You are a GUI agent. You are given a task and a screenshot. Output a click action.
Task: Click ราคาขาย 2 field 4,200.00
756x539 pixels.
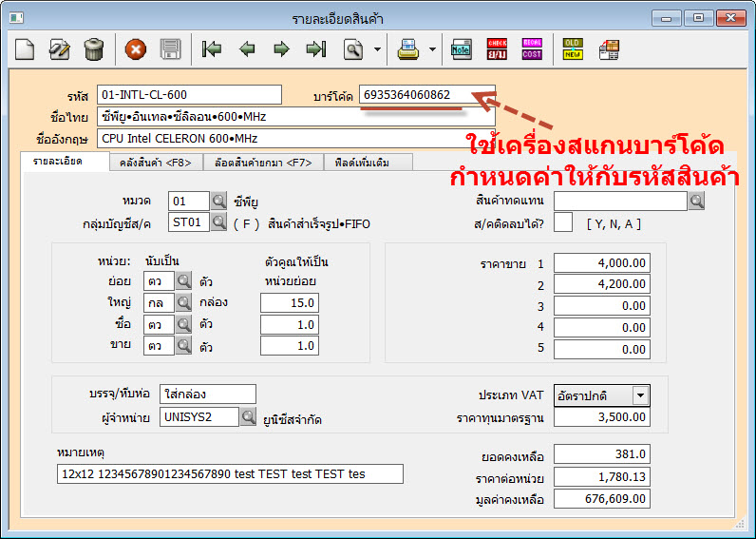602,283
